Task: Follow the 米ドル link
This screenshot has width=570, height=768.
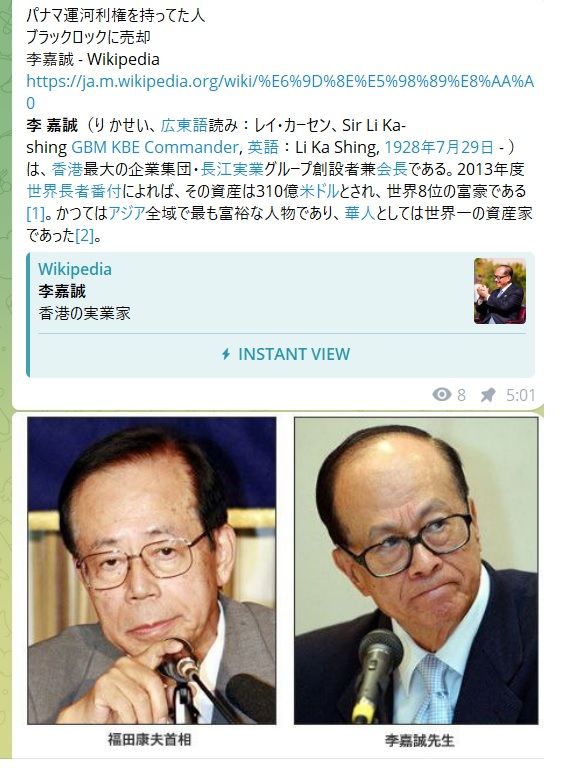Action: 319,191
